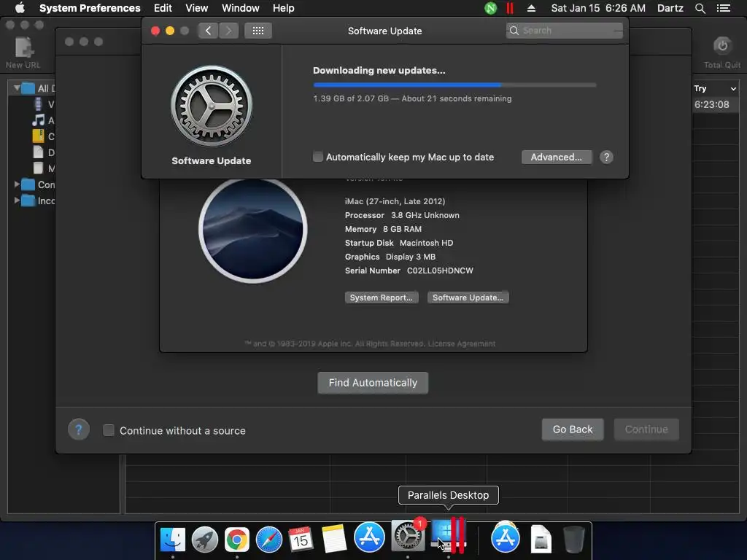Image resolution: width=747 pixels, height=560 pixels.
Task: Open the Help menu
Action: click(x=283, y=8)
